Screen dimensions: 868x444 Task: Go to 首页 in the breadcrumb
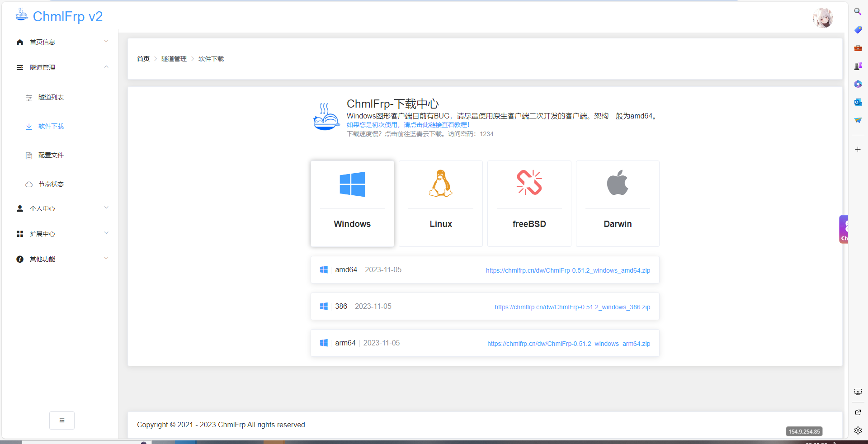(x=143, y=59)
